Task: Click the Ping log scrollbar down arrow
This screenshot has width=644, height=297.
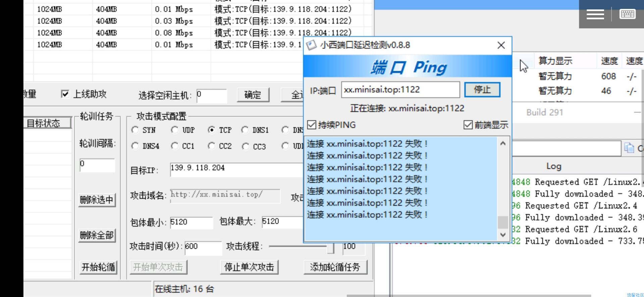Action: point(503,235)
